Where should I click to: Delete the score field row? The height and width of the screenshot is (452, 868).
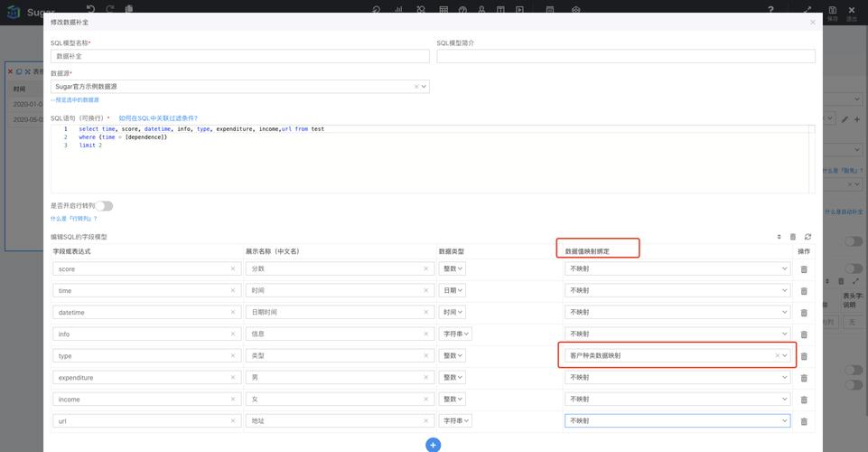point(804,269)
